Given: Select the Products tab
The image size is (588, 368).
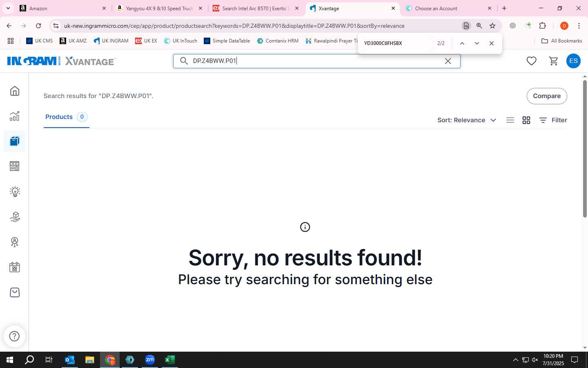Looking at the screenshot, I should [x=66, y=117].
